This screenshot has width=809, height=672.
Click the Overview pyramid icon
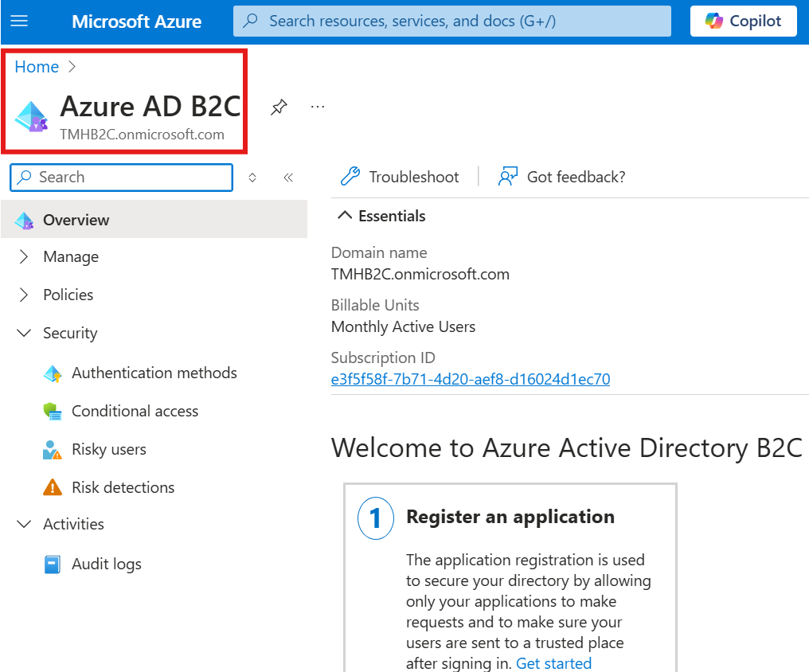point(24,221)
